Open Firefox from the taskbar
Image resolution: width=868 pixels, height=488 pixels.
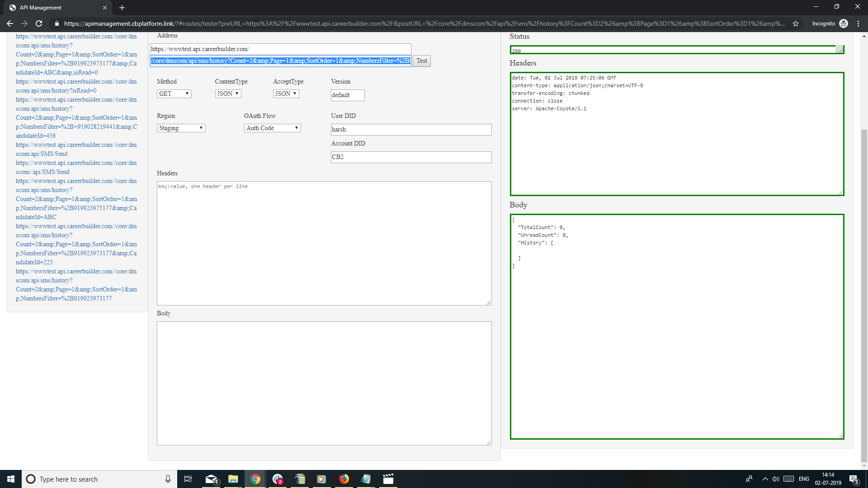tap(344, 479)
